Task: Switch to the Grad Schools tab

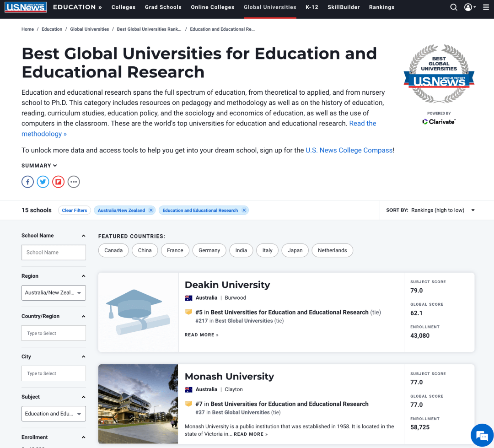Action: (x=163, y=7)
